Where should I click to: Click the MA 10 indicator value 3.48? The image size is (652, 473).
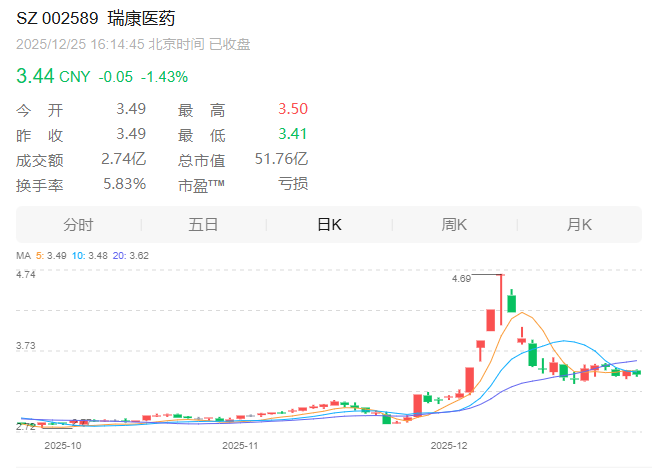[x=98, y=256]
